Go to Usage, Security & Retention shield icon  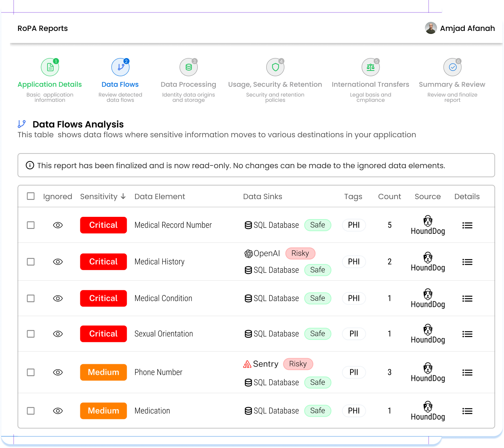[x=275, y=68]
